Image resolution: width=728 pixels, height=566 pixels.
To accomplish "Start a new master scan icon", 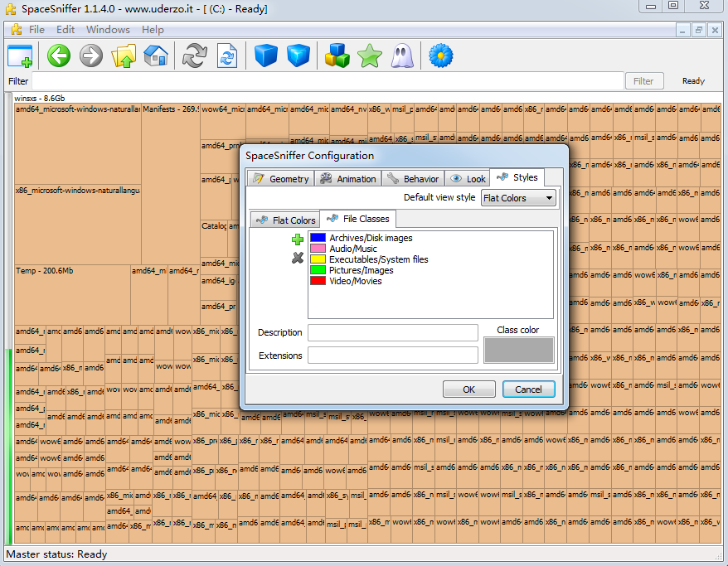I will click(x=195, y=56).
